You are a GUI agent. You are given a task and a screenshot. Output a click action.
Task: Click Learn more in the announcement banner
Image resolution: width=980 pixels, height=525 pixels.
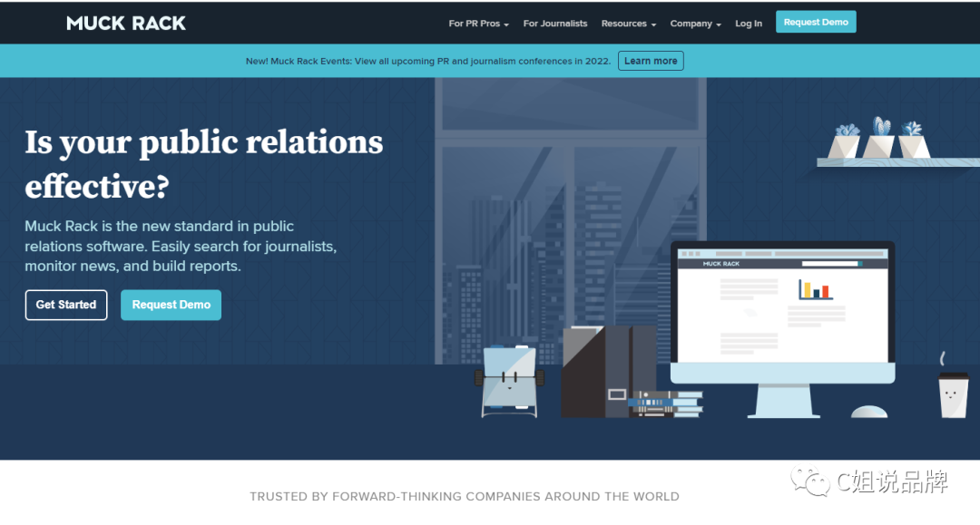click(x=651, y=61)
